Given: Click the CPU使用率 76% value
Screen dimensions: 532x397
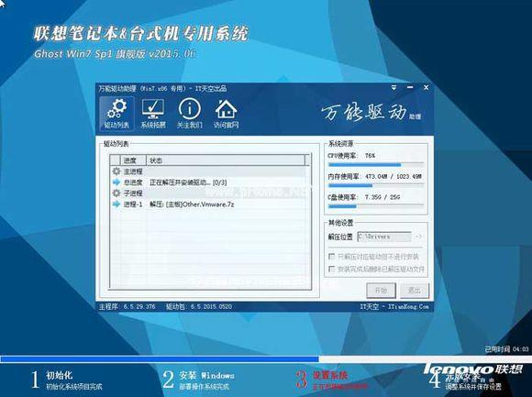Looking at the screenshot, I should click(370, 156).
